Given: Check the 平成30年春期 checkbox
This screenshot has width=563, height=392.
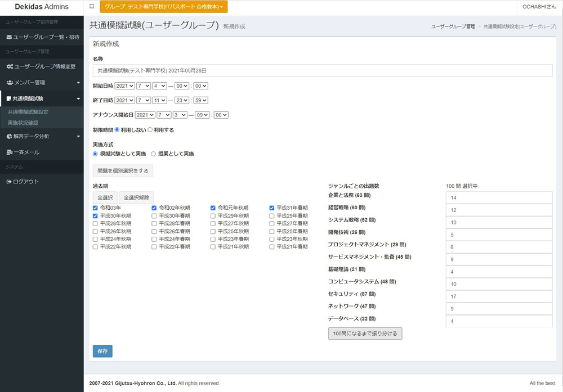Looking at the screenshot, I should click(154, 216).
